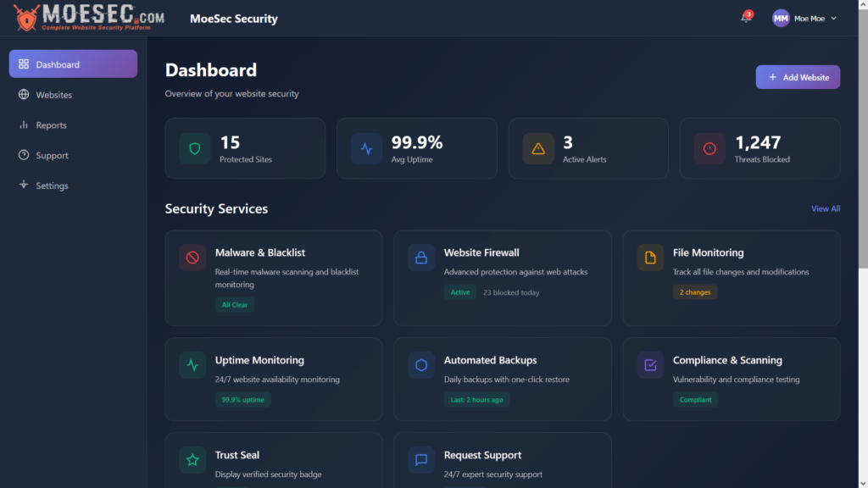Click the notification bell icon
The height and width of the screenshot is (488, 868).
[x=745, y=17]
